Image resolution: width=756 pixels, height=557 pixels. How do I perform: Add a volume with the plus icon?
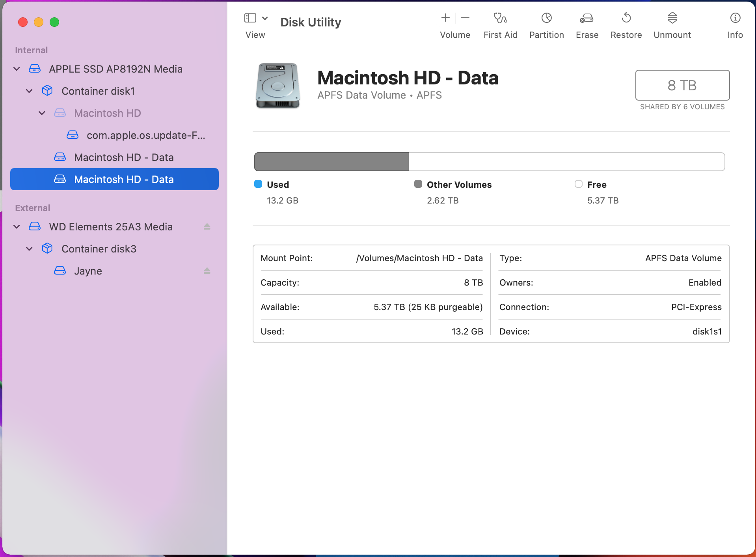[445, 18]
